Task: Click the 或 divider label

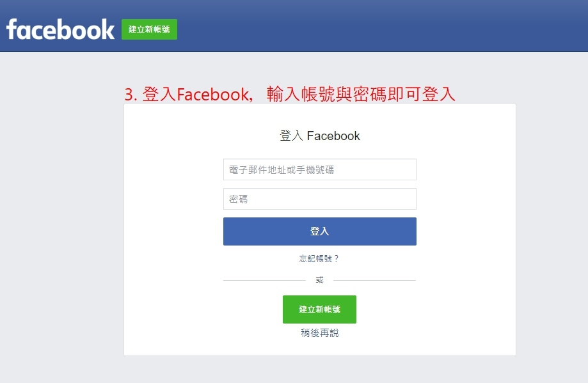Action: (x=319, y=280)
